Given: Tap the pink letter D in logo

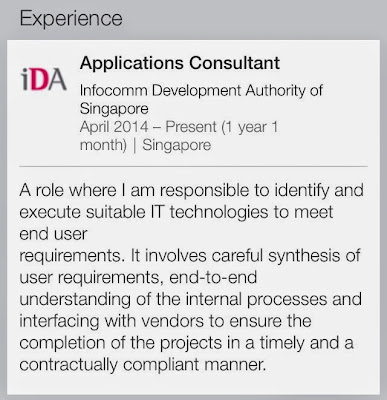Looking at the screenshot, I should point(39,80).
